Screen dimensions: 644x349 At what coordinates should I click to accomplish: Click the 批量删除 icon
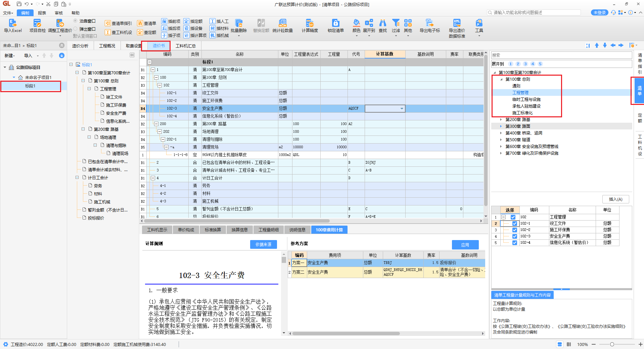pos(239,23)
